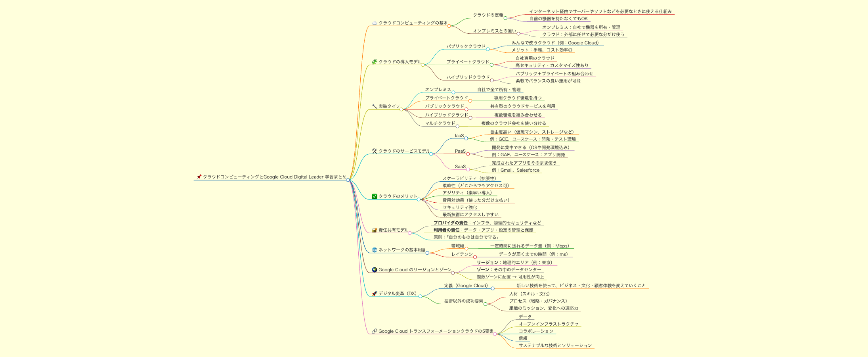Collapse the 実装タイプ branch circle
The height and width of the screenshot is (357, 868).
click(401, 109)
